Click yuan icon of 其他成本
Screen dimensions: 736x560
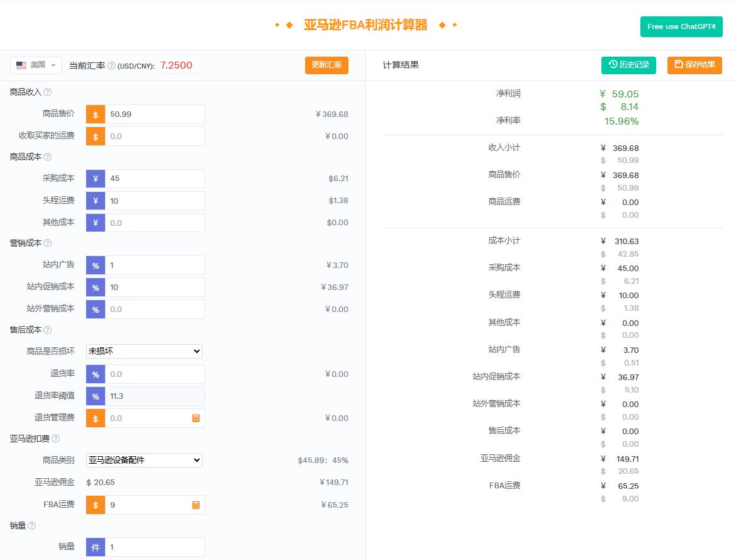point(95,223)
